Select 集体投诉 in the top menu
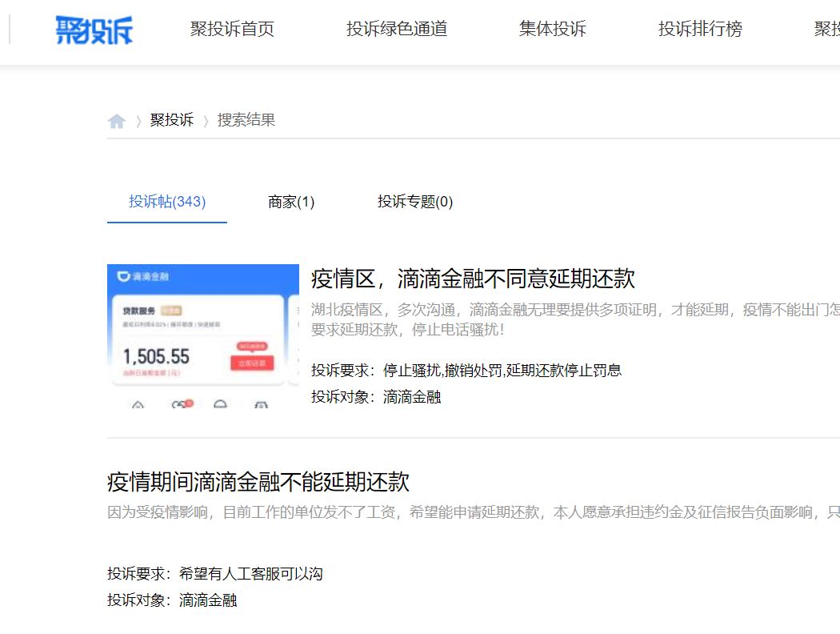Viewport: 840px width, 634px height. tap(552, 29)
